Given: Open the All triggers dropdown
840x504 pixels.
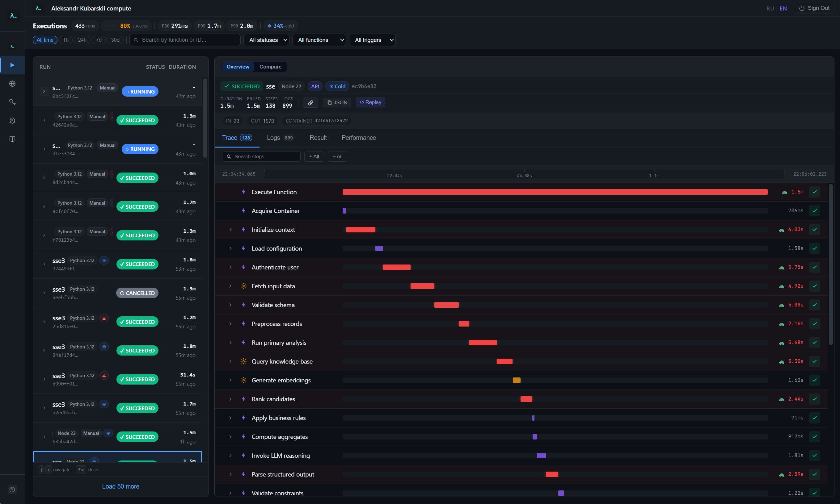Looking at the screenshot, I should (x=372, y=40).
